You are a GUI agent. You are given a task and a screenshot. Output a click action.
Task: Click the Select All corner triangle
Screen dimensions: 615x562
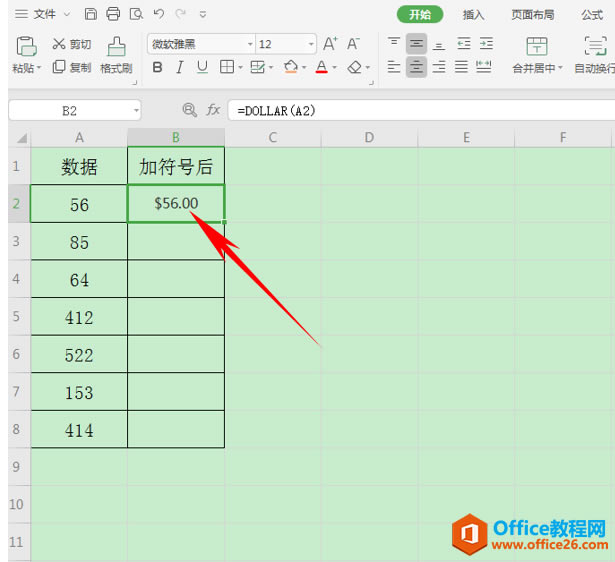pos(22,138)
